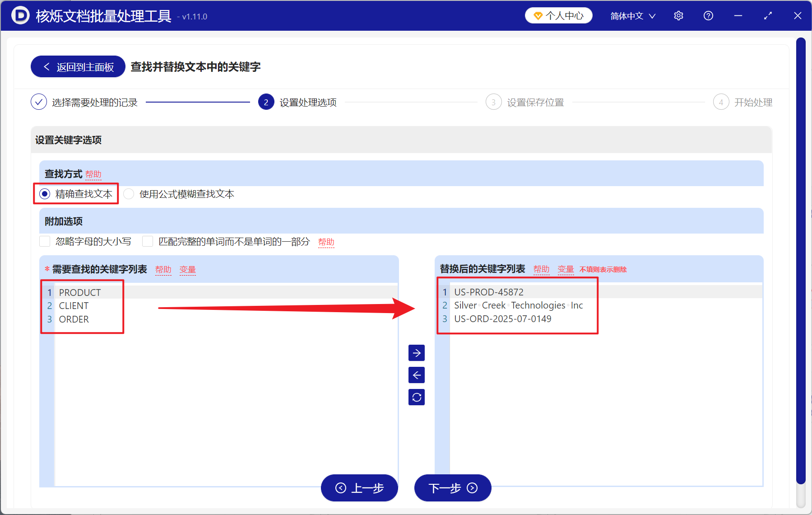Click the 下一步 button

tap(452, 488)
